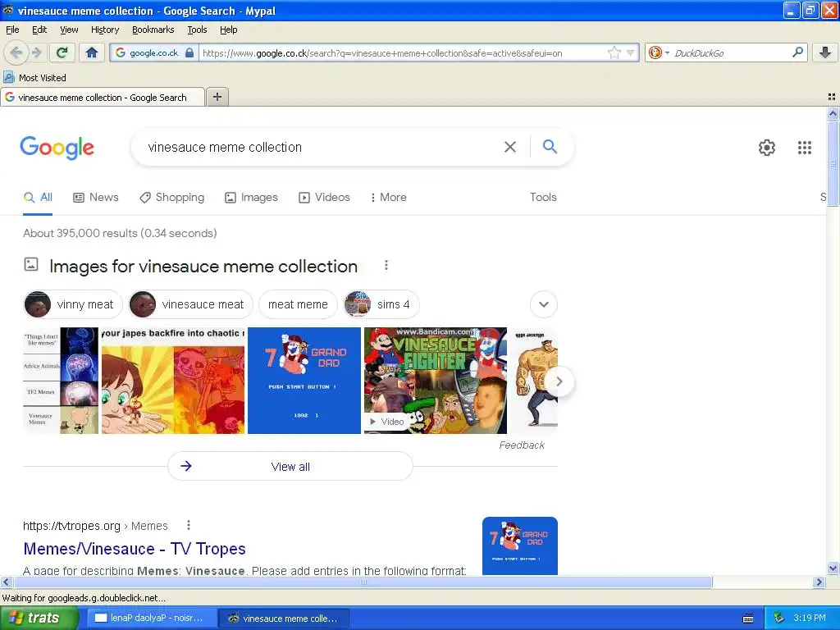Expand the image filter chips chevron

[x=544, y=304]
